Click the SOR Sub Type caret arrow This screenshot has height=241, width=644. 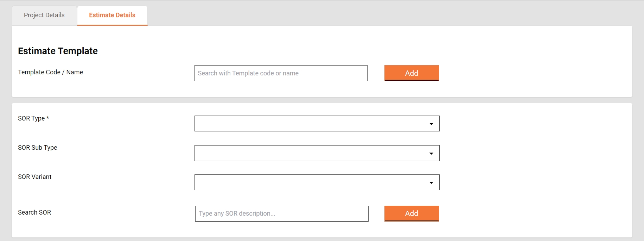tap(431, 154)
